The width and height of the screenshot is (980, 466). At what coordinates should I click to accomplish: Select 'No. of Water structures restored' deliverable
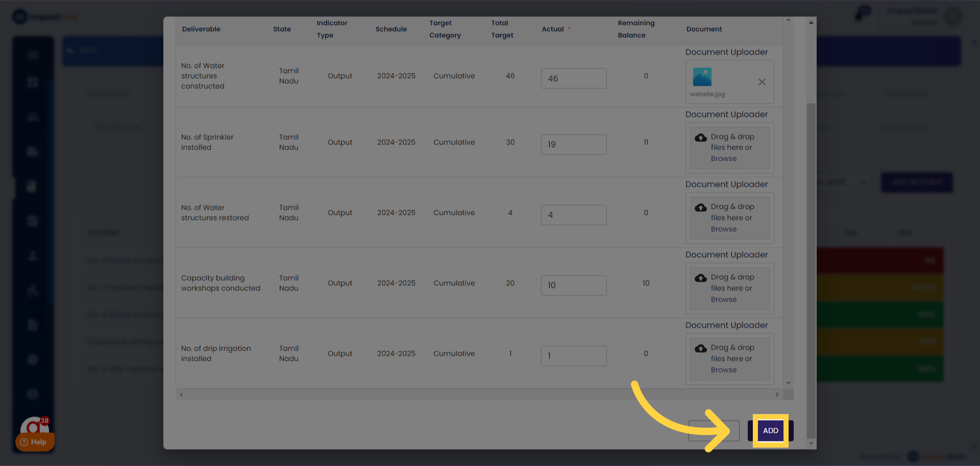click(x=215, y=213)
